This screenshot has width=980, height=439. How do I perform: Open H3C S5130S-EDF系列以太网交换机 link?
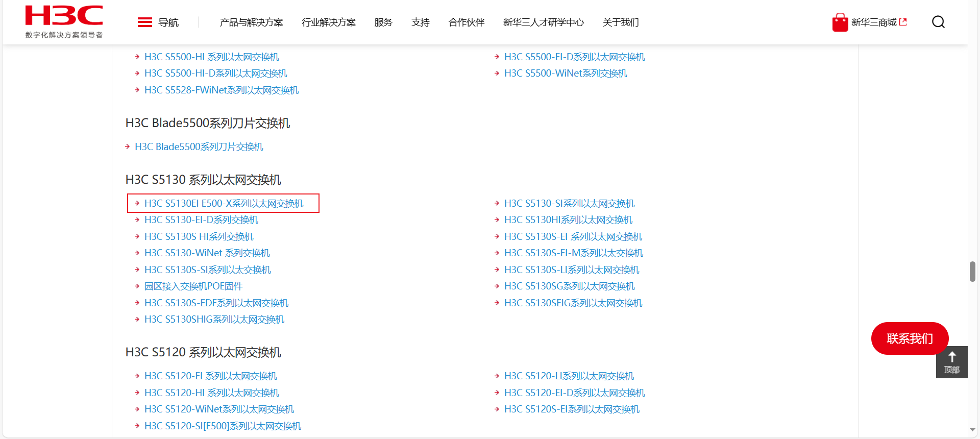coord(216,303)
